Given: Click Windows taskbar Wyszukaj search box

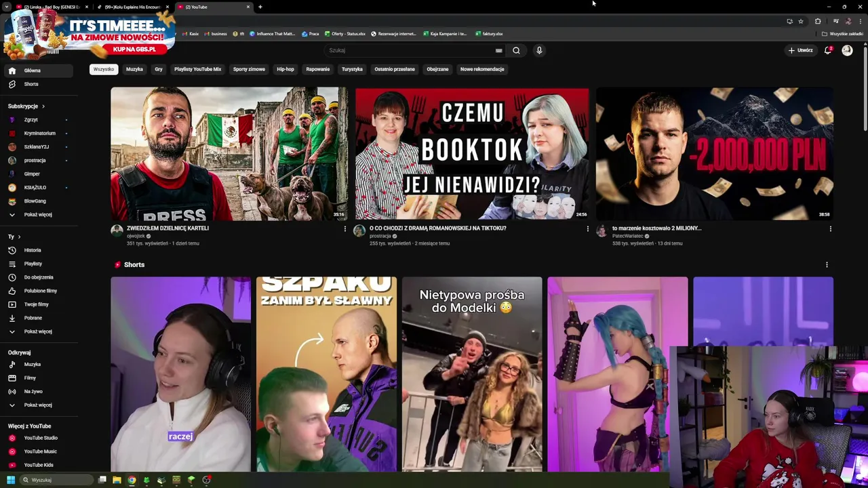Looking at the screenshot, I should (56, 480).
